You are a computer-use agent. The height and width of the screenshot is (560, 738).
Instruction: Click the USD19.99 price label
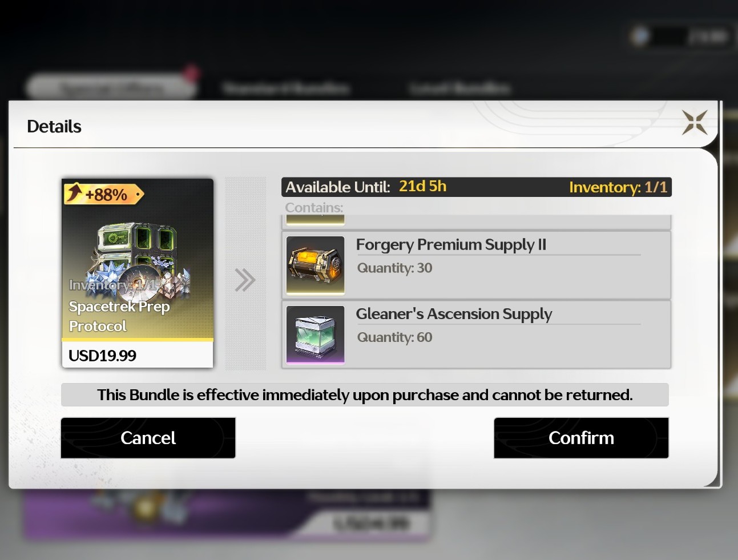103,356
